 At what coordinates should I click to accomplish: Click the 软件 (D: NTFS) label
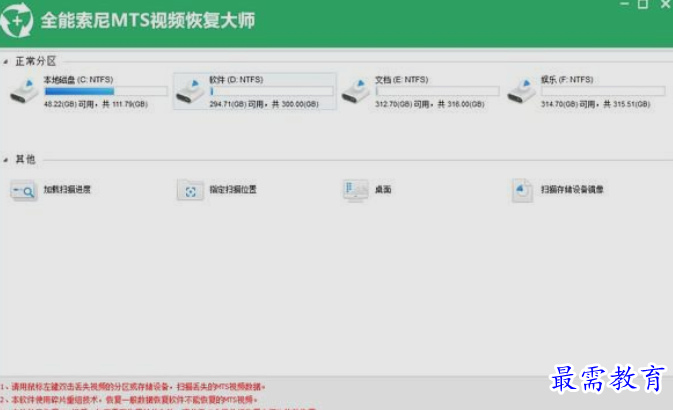[x=236, y=79]
